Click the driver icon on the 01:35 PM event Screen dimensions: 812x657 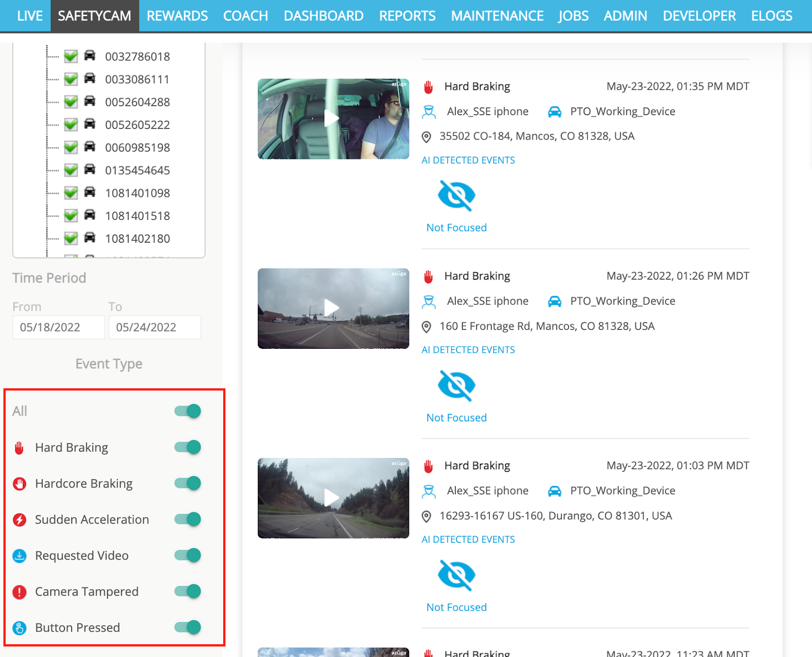tap(429, 112)
